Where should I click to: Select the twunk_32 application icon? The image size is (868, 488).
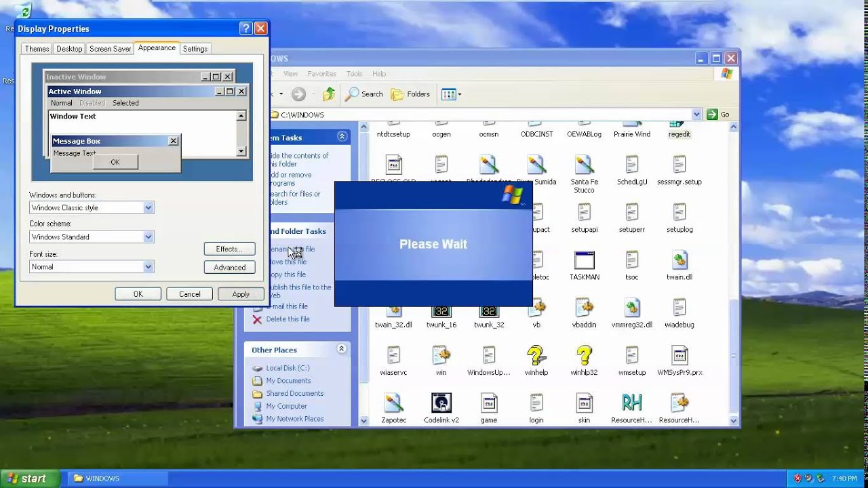tap(488, 311)
